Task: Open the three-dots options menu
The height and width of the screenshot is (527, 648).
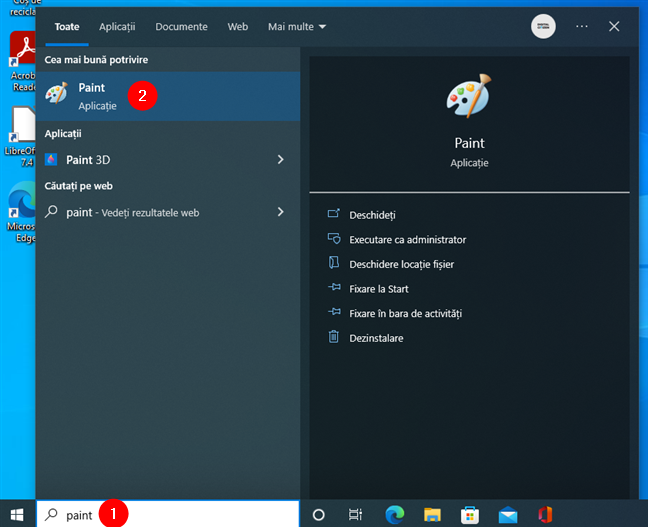Action: pos(581,26)
